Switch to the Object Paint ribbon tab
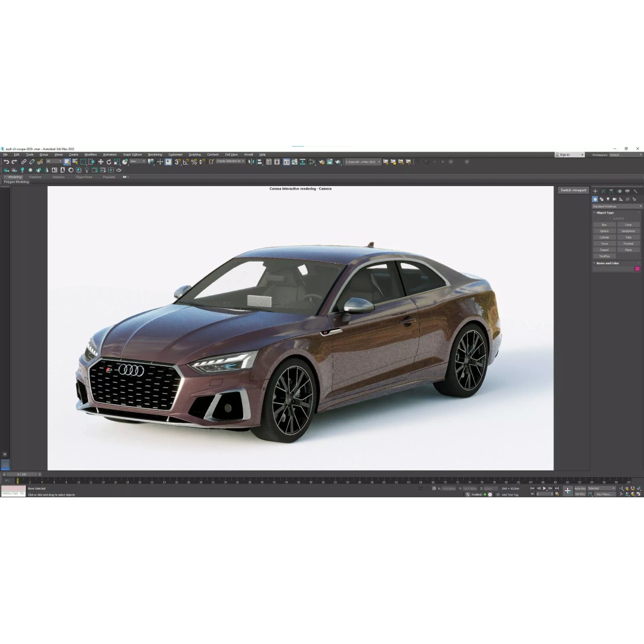Screen dimensions: 644x644 84,177
